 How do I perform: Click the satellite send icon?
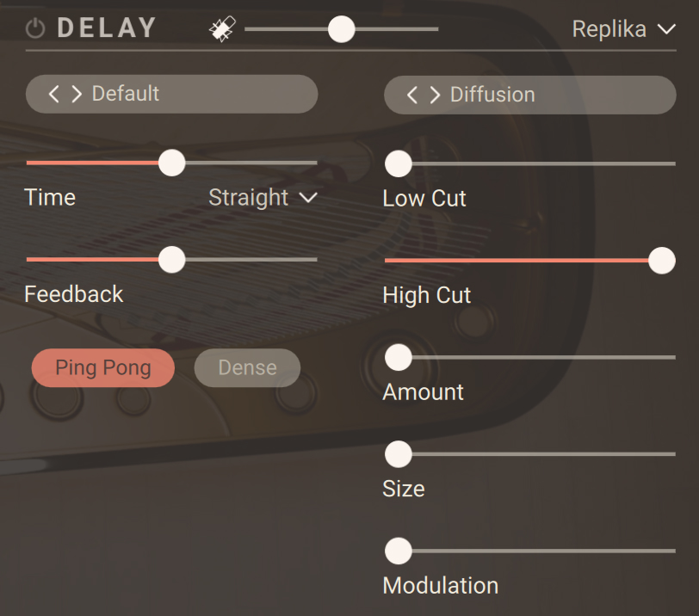(221, 30)
